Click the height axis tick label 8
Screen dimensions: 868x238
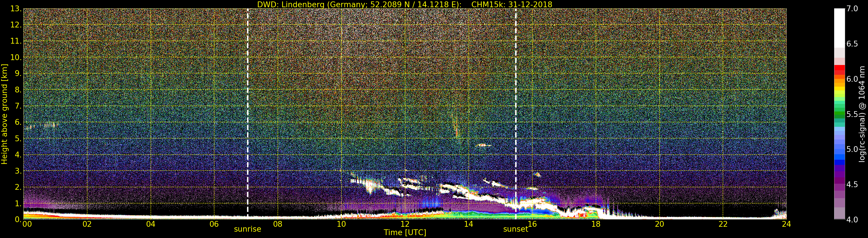coord(18,90)
